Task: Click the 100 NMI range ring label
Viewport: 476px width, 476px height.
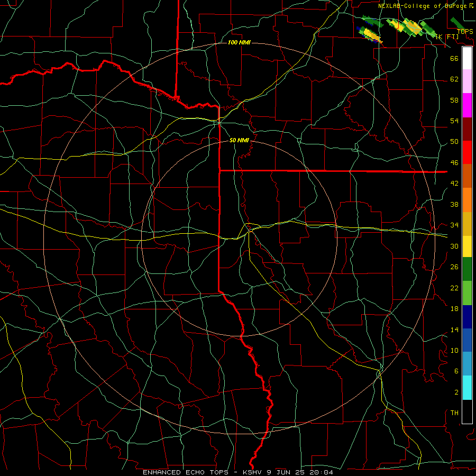Action: 239,42
